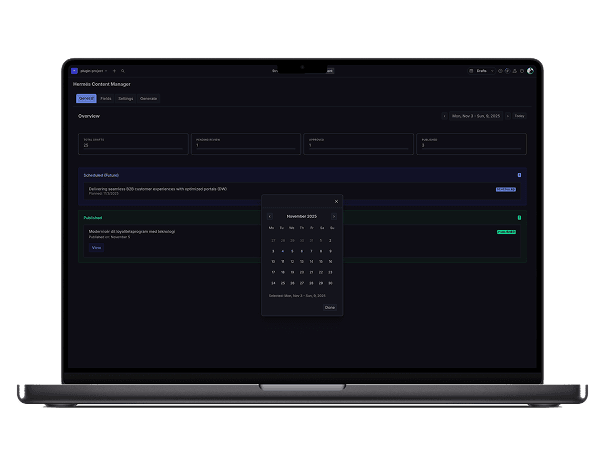Go to next month in calendar
The height and width of the screenshot is (465, 600).
pyautogui.click(x=334, y=216)
